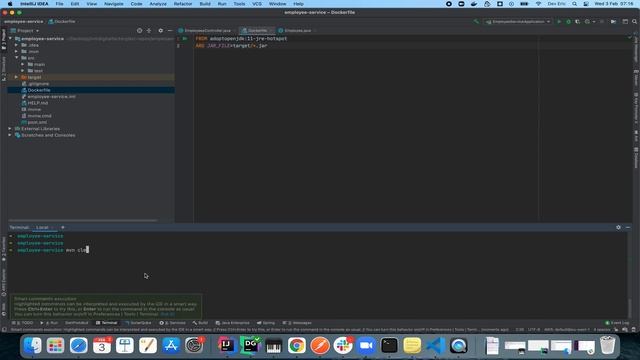Toggle the Event Log tool window

(618, 323)
